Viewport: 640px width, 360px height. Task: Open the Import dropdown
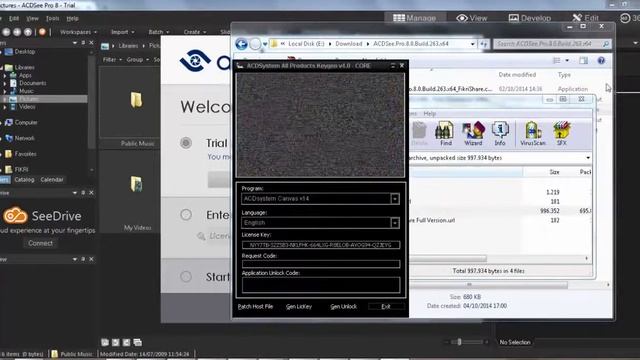click(122, 32)
